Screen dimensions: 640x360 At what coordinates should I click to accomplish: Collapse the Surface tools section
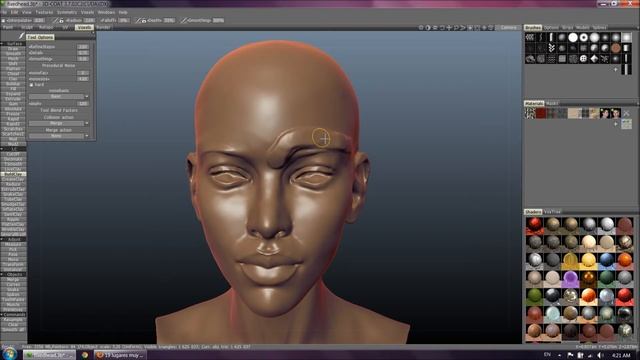point(13,44)
